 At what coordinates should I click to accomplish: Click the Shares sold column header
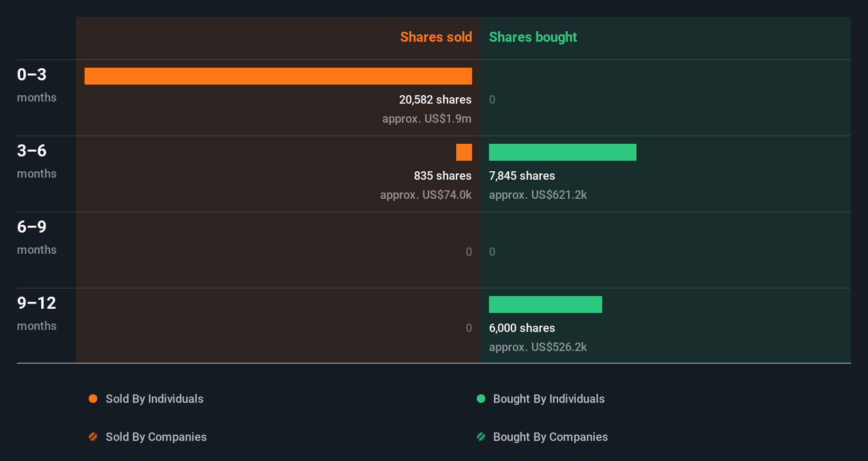tap(436, 37)
